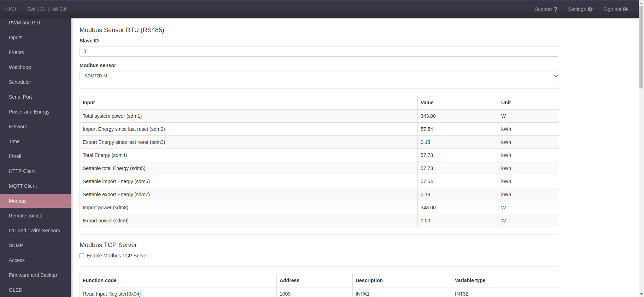This screenshot has height=297, width=644.
Task: Click Settable import Energy (sdm6) label
Action: click(116, 181)
